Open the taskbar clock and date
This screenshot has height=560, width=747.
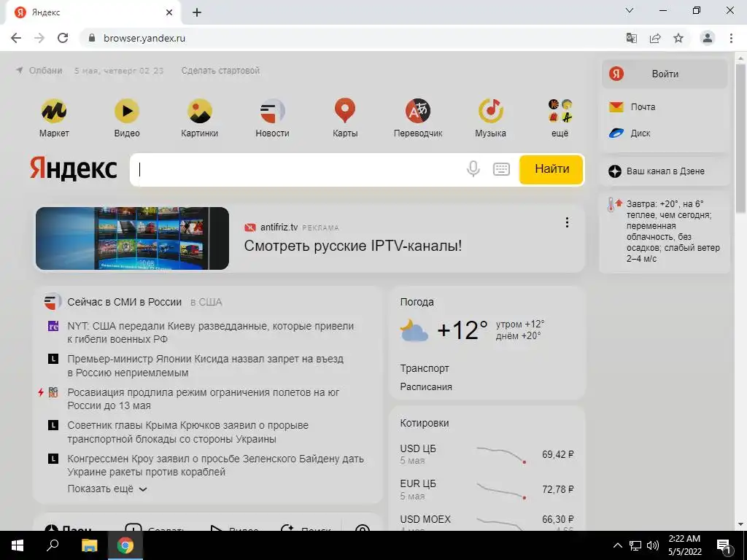[684, 545]
